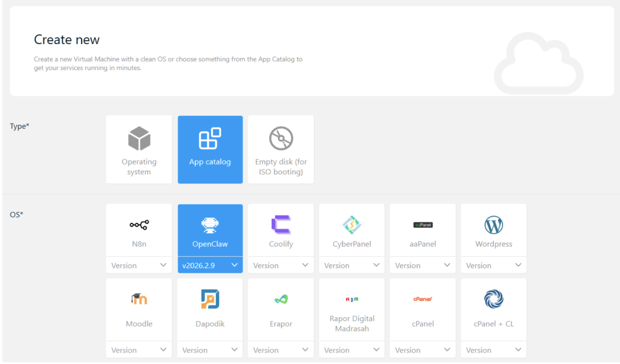The image size is (620, 364).
Task: Click the "Wordpress" name label
Action: click(x=494, y=244)
